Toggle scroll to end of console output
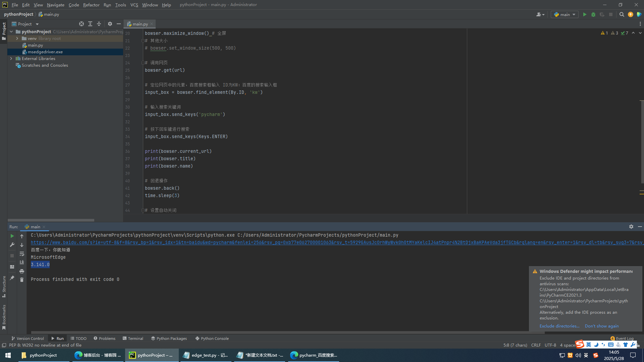This screenshot has width=644, height=362. click(22, 262)
